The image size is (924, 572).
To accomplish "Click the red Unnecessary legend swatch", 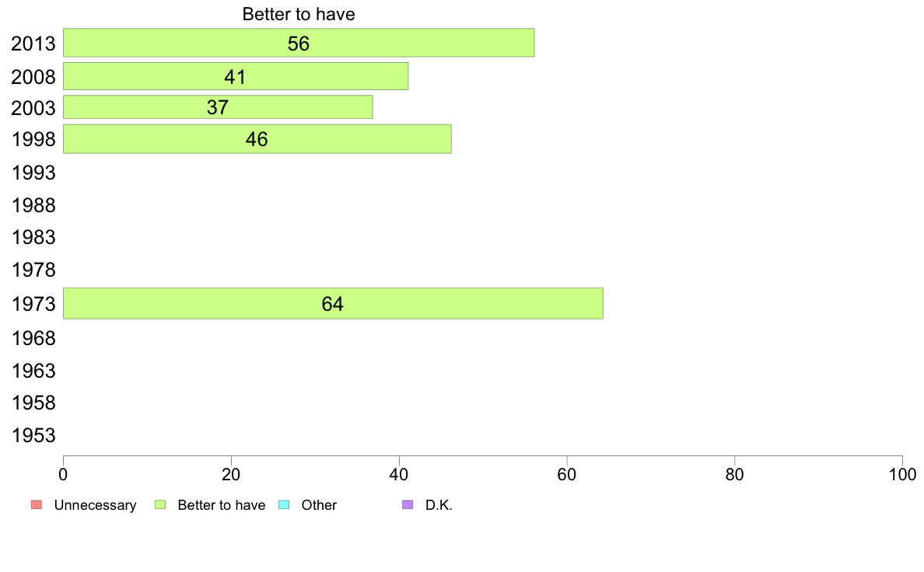I will tap(37, 505).
